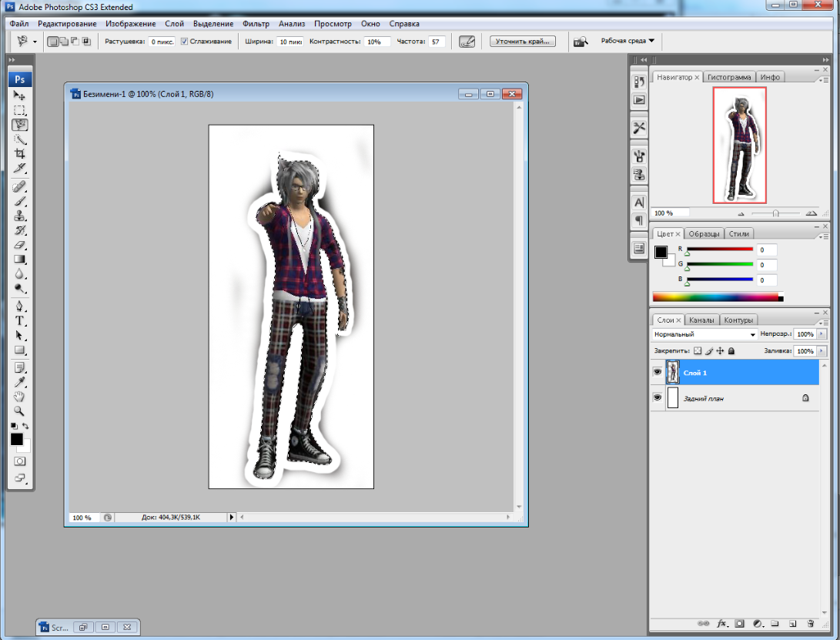Open the Нормальный blend mode dropdown

704,335
